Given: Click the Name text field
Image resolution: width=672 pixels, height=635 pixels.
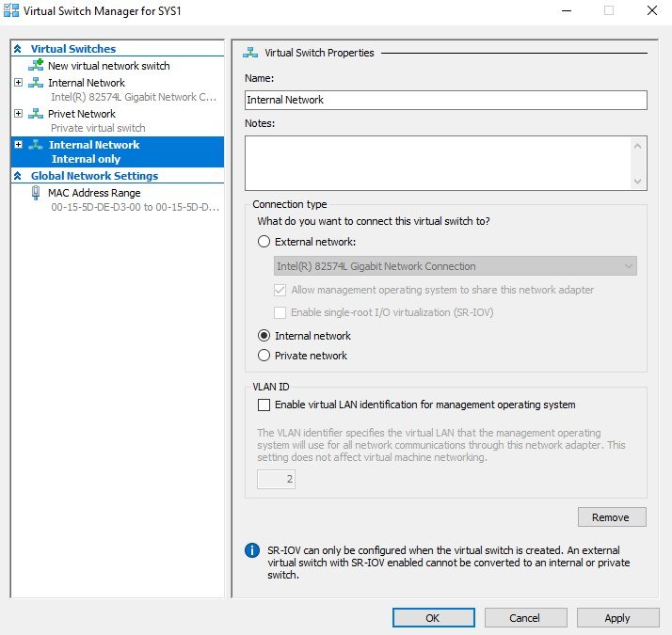Looking at the screenshot, I should pyautogui.click(x=446, y=100).
